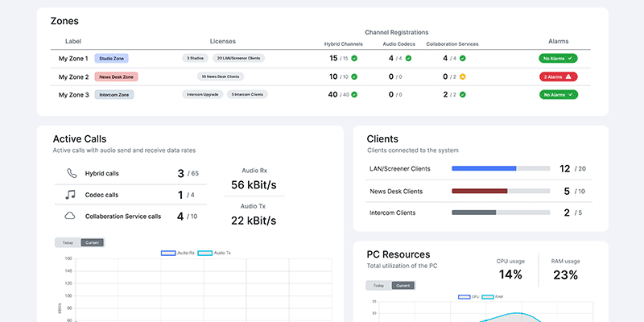Switch PC Resources chart to Today
The image size is (644, 322).
378,286
